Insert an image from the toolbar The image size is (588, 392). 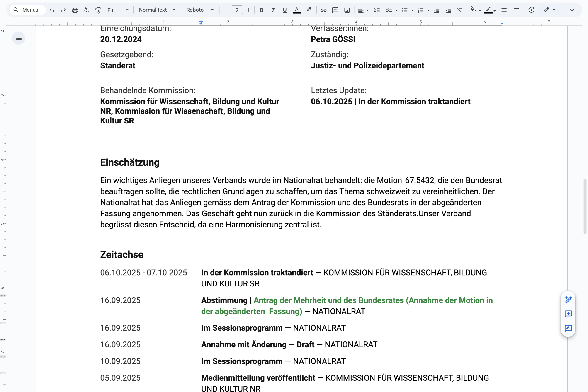point(347,10)
